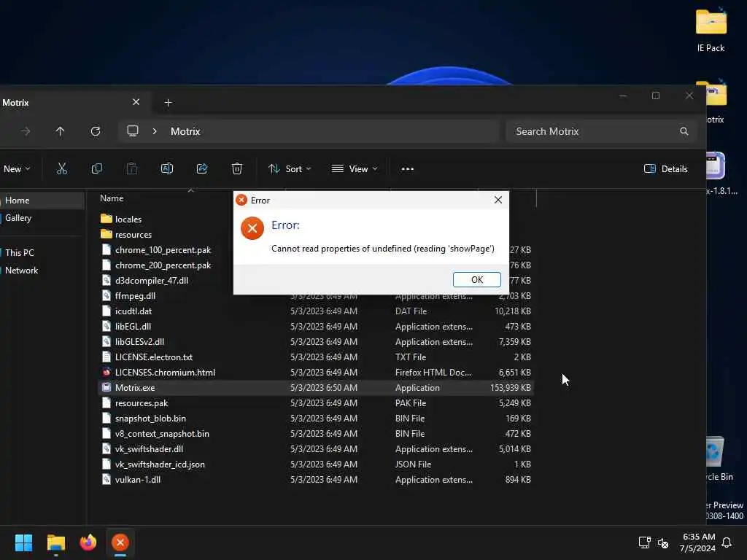The width and height of the screenshot is (747, 560).
Task: Click the search magnifier icon
Action: (x=684, y=131)
